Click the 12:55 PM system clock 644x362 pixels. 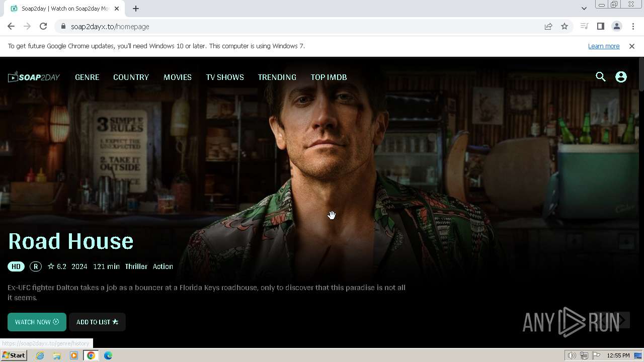(x=618, y=355)
